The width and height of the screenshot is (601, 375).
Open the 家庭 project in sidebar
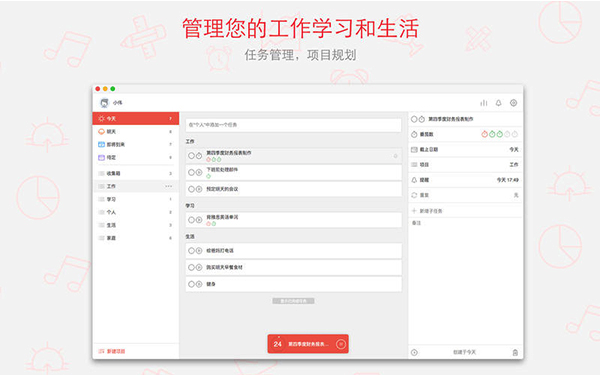tap(136, 238)
